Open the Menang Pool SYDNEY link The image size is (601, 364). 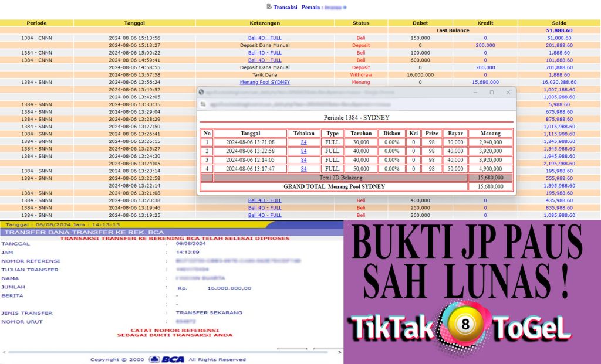click(x=265, y=83)
